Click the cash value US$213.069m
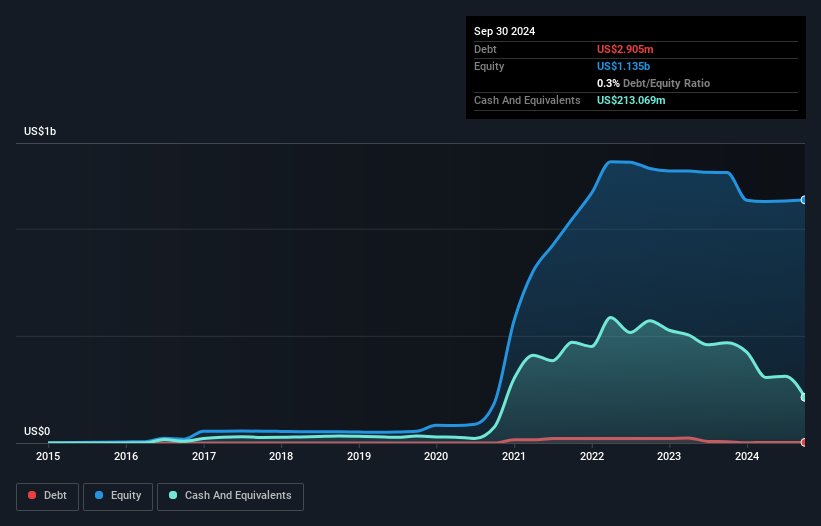Image resolution: width=821 pixels, height=526 pixels. (631, 100)
